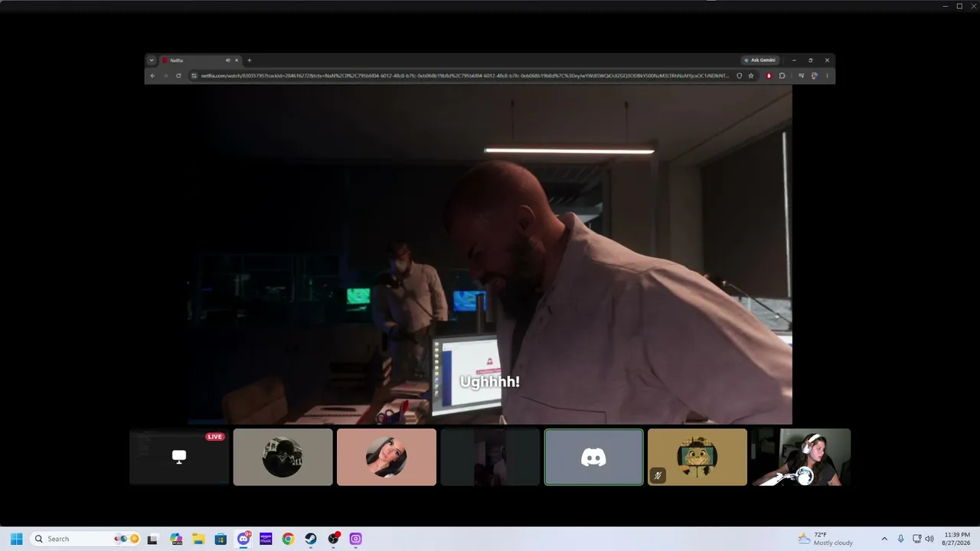Open Microsoft Store from the taskbar
The width and height of the screenshot is (980, 551).
(220, 539)
